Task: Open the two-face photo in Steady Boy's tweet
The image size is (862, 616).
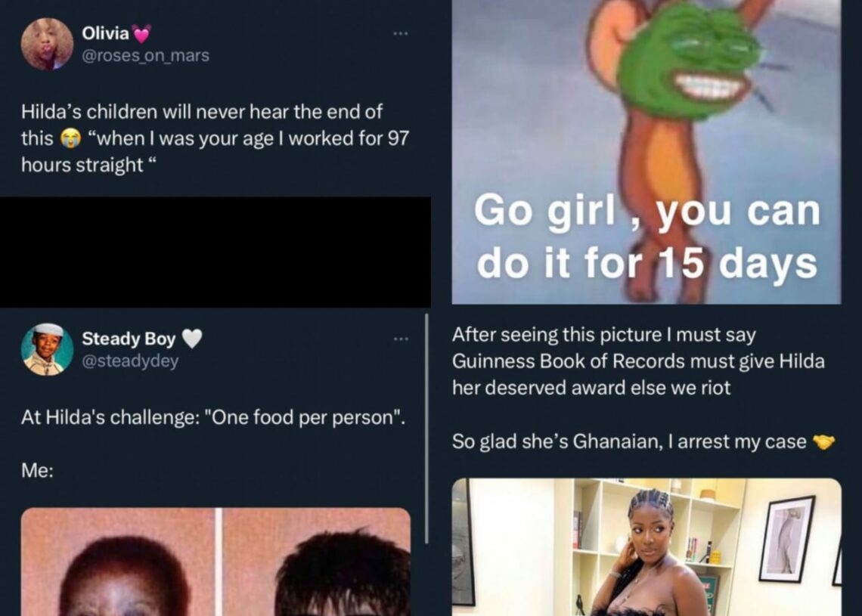Action: coord(215,562)
